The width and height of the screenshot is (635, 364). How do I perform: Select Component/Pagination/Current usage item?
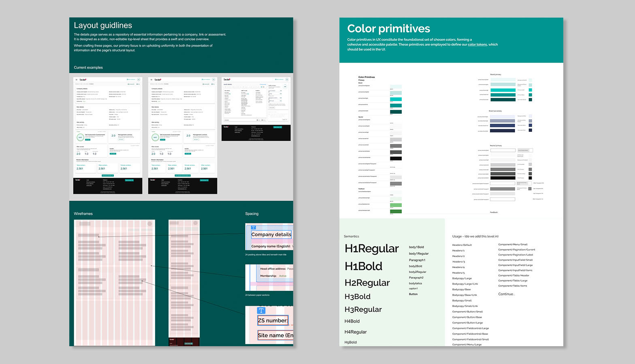(x=516, y=250)
